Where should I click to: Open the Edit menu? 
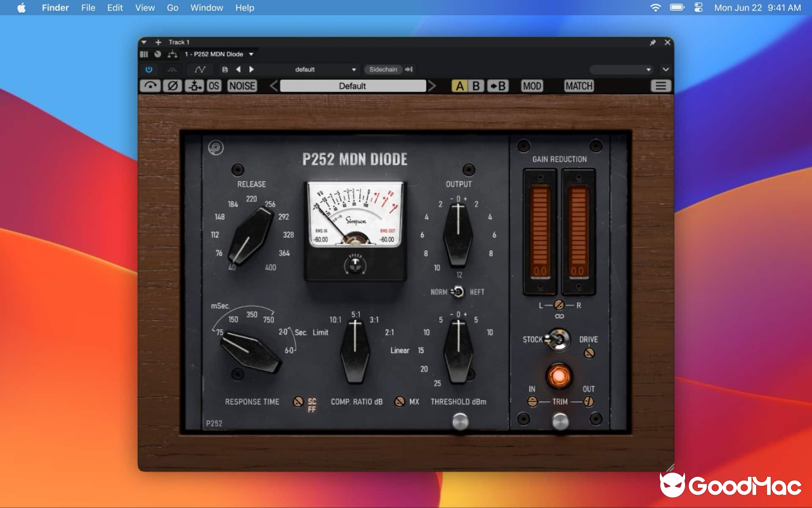115,8
